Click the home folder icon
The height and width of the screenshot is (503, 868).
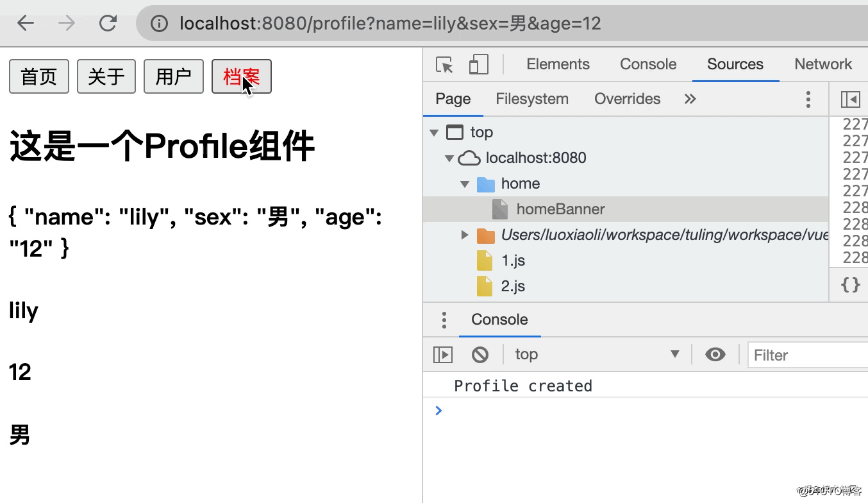(487, 184)
